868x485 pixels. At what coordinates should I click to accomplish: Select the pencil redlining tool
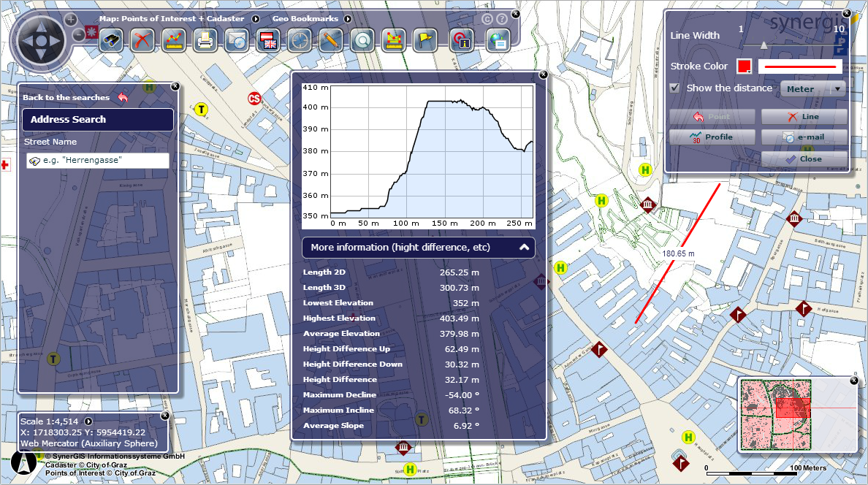[330, 40]
